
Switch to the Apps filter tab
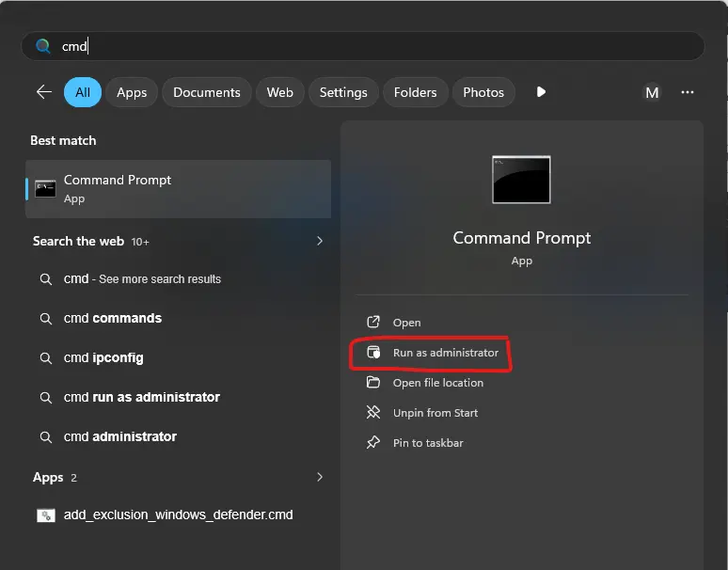(132, 92)
